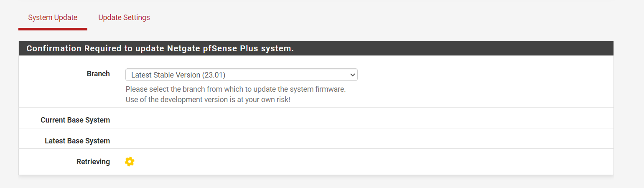The image size is (644, 188).
Task: Click the Branch field label
Action: tap(98, 74)
